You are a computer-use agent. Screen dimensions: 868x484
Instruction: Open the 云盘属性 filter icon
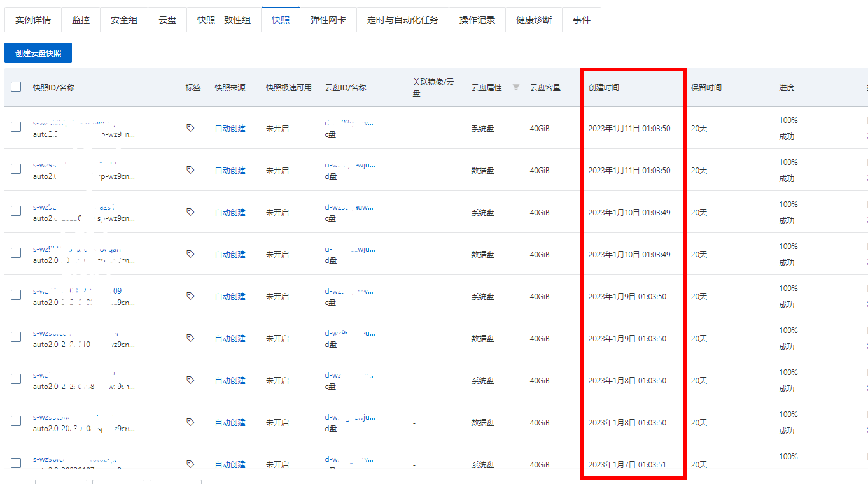[516, 87]
